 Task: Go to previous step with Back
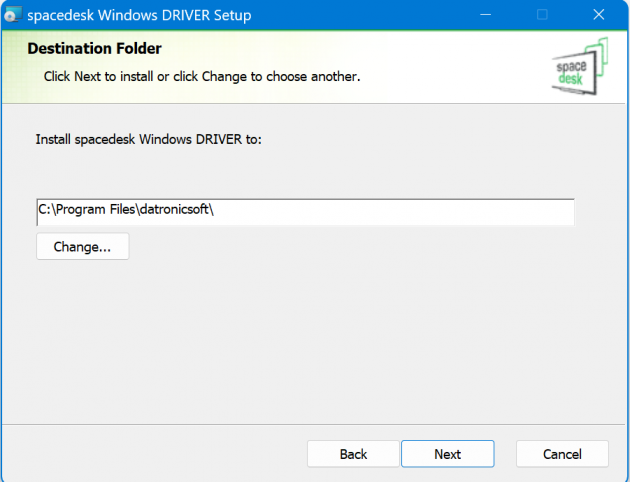point(353,454)
